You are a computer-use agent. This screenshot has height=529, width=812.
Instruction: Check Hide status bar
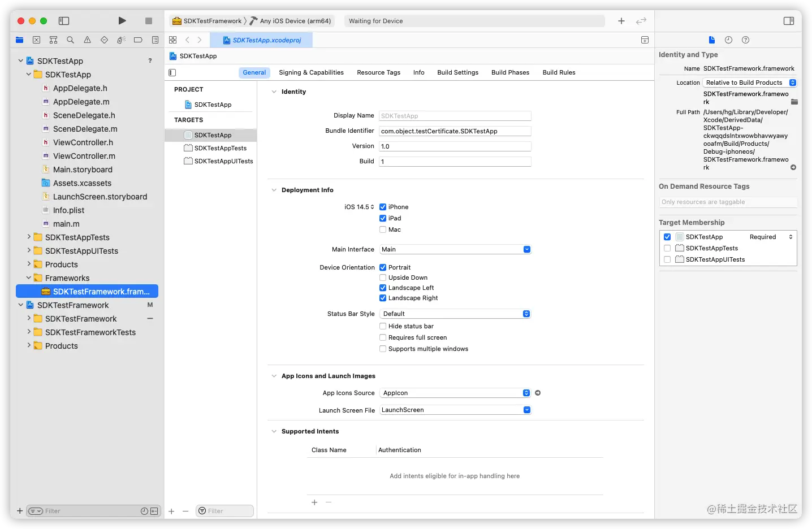383,326
